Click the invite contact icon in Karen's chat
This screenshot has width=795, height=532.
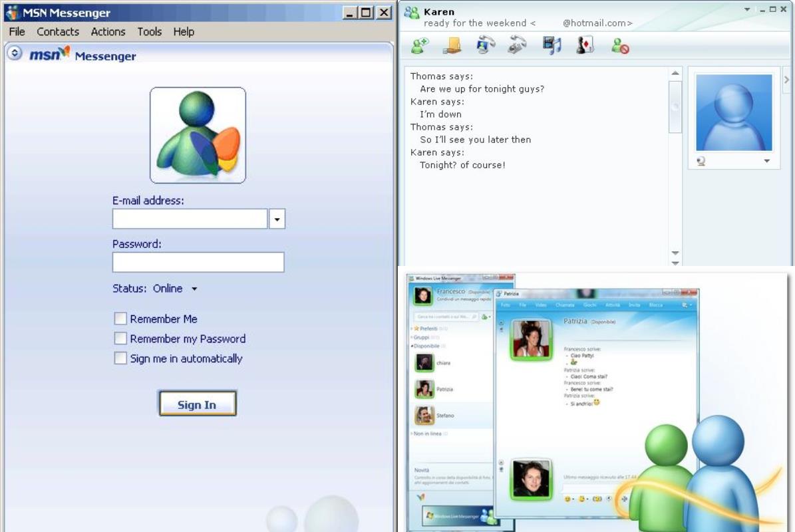coord(419,45)
